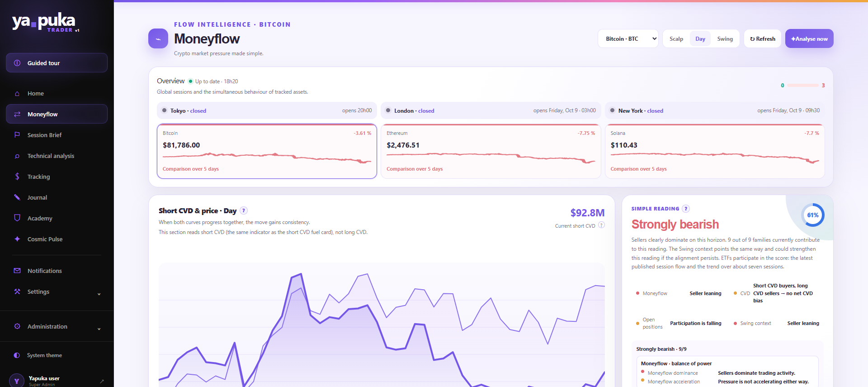868x387 pixels.
Task: Select the Solana $110.43 card
Action: (x=715, y=151)
